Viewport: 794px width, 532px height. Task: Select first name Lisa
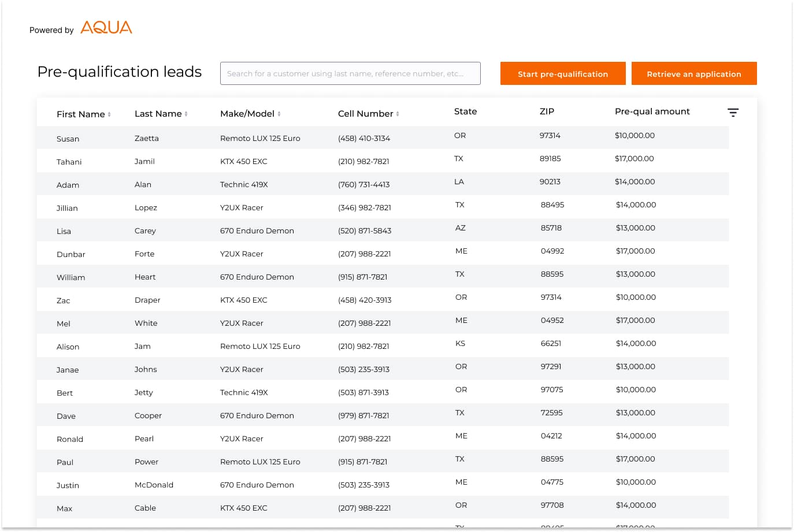point(64,231)
